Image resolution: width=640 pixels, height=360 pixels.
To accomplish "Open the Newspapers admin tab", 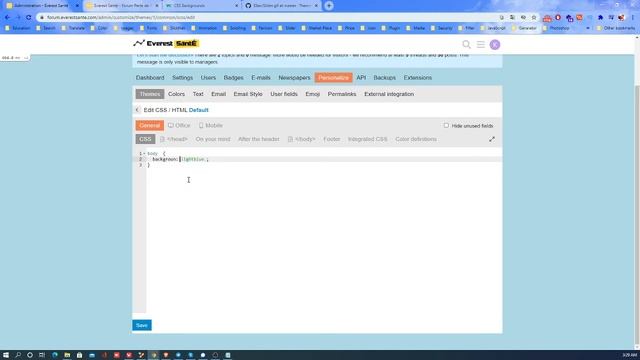I will pyautogui.click(x=294, y=78).
